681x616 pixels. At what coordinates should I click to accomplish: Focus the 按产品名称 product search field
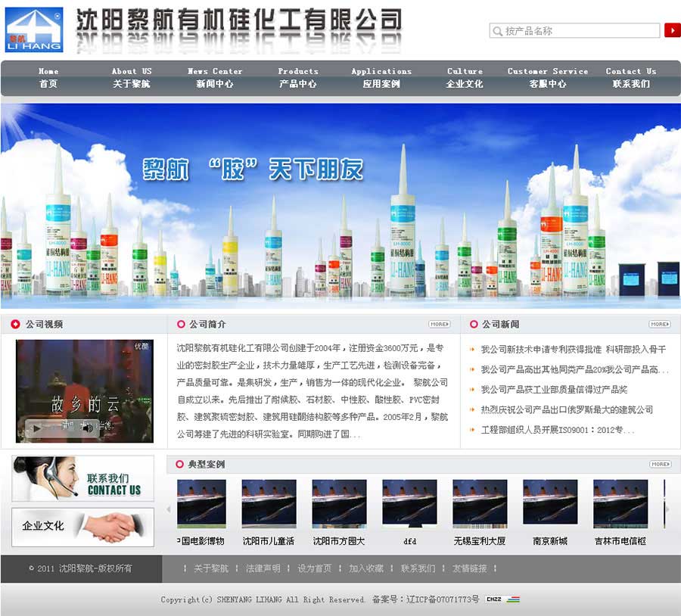[x=574, y=30]
